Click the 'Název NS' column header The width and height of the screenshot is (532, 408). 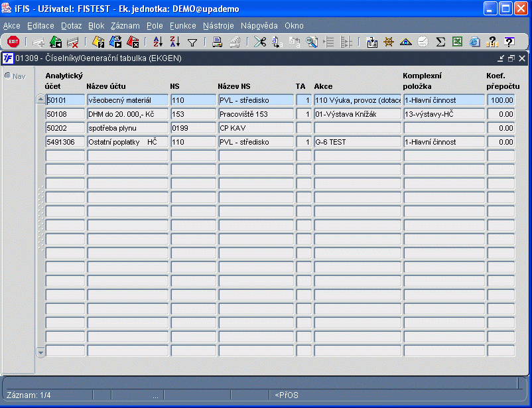[234, 86]
